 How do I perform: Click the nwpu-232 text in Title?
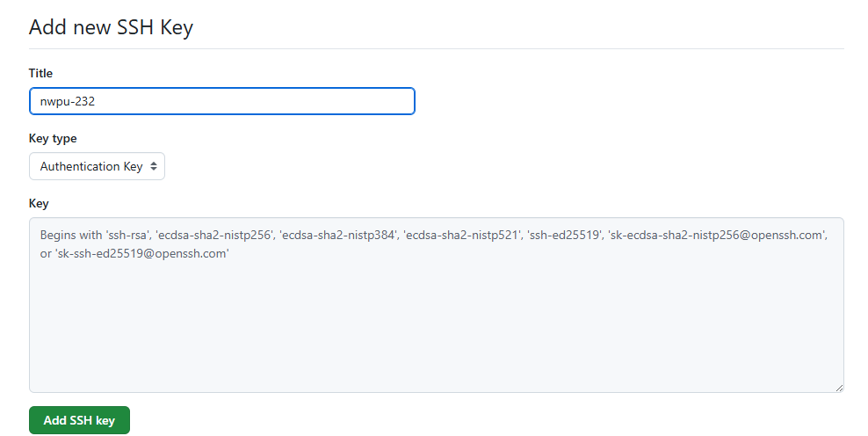(x=68, y=101)
